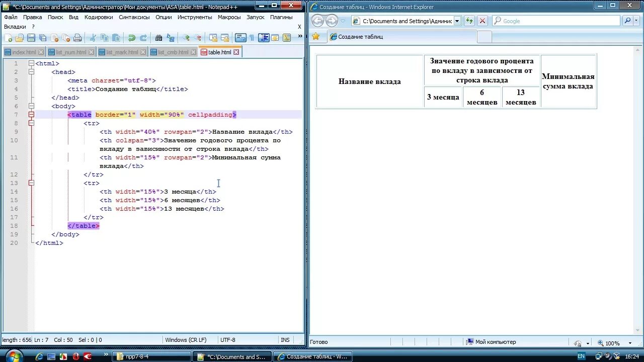Click the Stop loading red X button
The image size is (644, 362).
[x=482, y=21]
